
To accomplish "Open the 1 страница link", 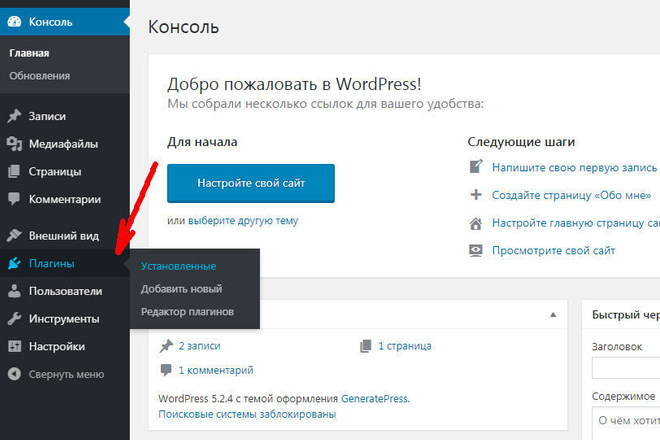I will [x=405, y=346].
